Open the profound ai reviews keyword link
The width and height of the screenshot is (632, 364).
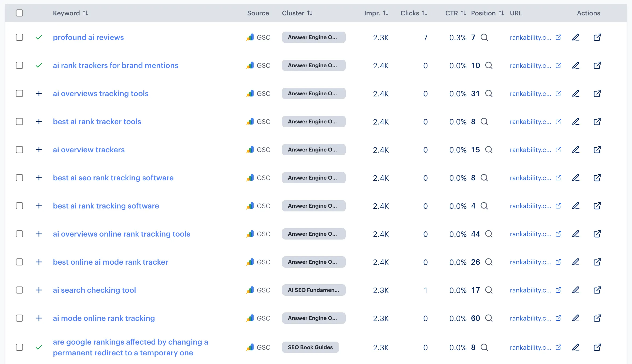[88, 37]
